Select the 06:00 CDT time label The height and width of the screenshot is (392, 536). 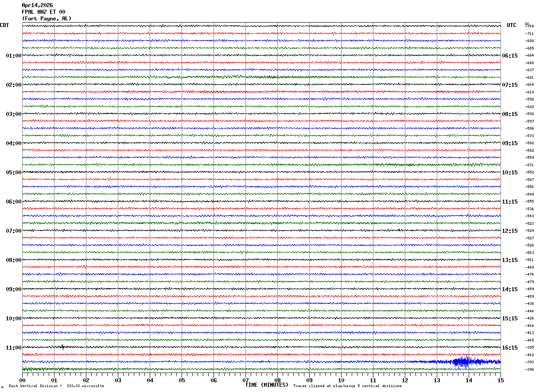pos(13,202)
